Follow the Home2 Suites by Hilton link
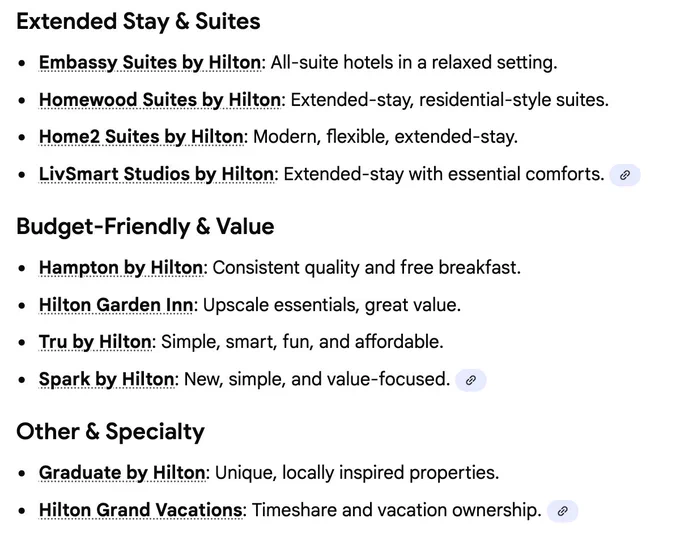The height and width of the screenshot is (544, 680). pyautogui.click(x=141, y=137)
